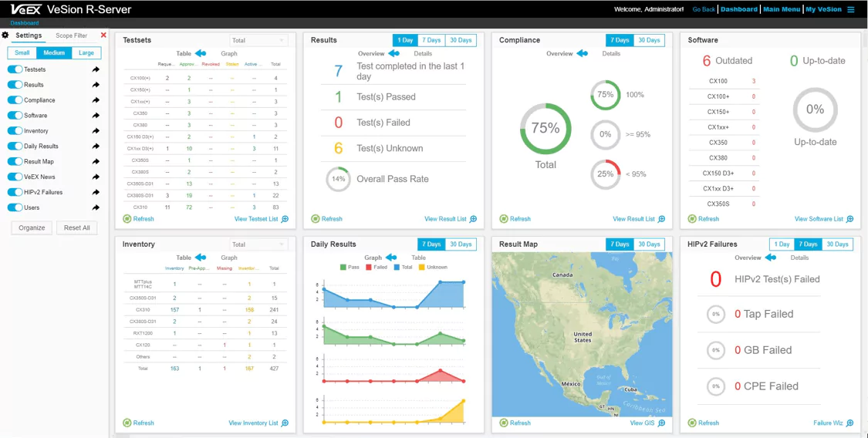The width and height of the screenshot is (868, 438).
Task: Click the Refresh icon in Testsets panel
Action: (x=127, y=219)
